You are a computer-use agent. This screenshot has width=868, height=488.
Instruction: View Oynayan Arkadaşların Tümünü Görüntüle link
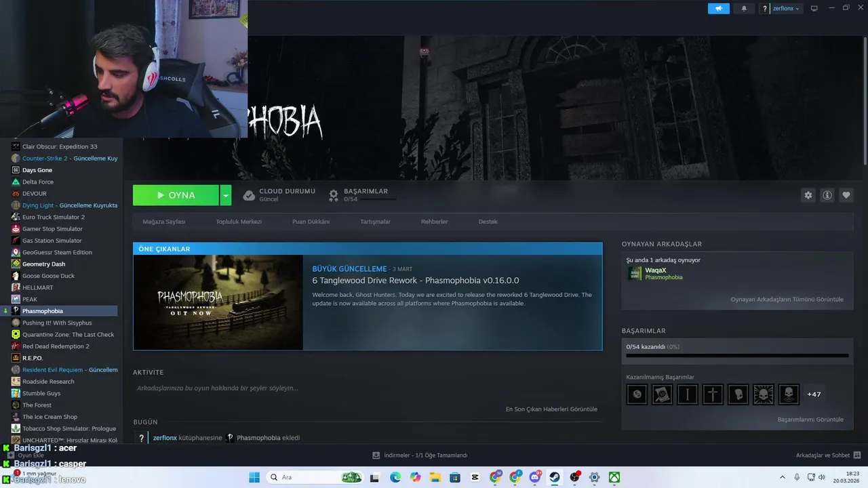787,300
